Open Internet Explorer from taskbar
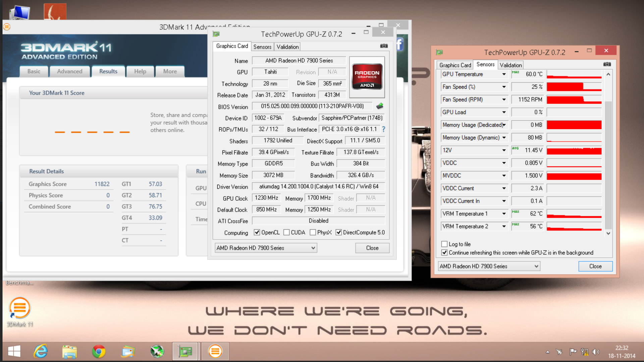Image resolution: width=644 pixels, height=362 pixels. tap(41, 351)
